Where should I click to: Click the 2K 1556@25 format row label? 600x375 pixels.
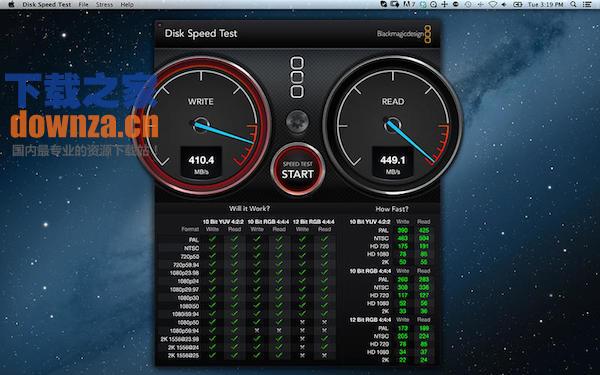point(183,355)
